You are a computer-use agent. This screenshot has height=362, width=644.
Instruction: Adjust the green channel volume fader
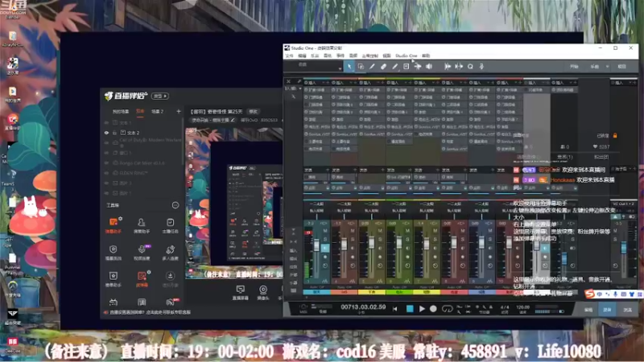coord(398,242)
